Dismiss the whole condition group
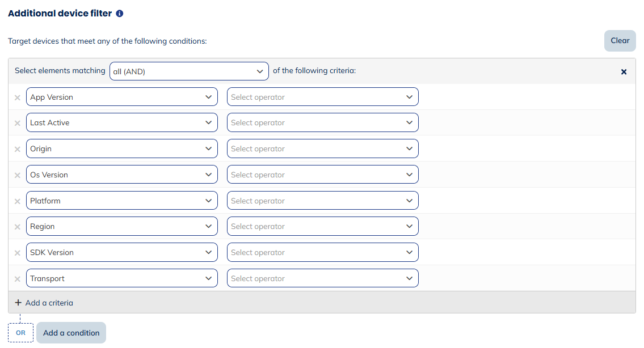Viewport: 644px width, 348px height. coord(624,71)
